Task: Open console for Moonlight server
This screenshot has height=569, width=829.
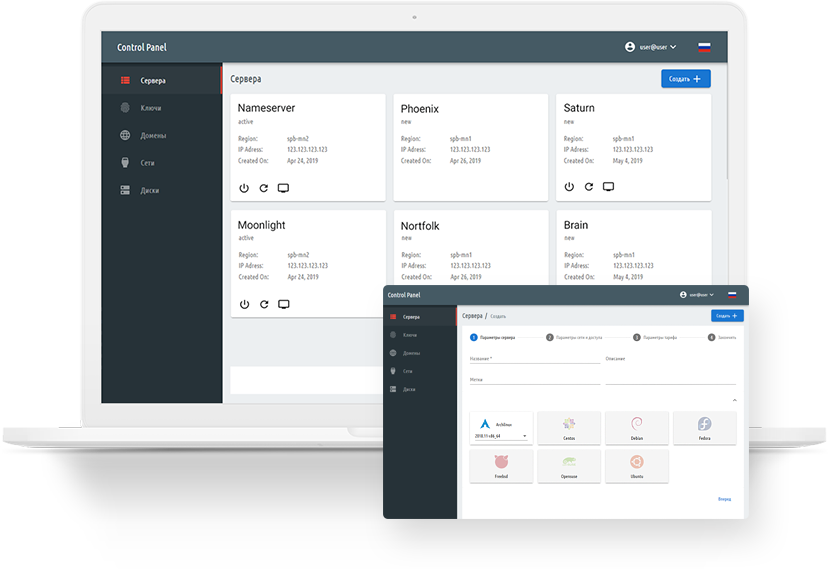Action: pos(284,304)
